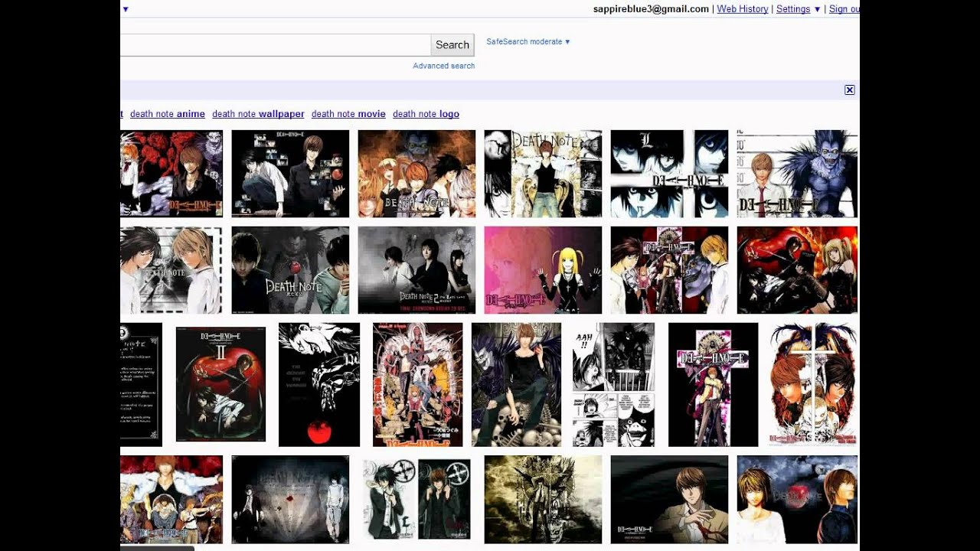
Task: Open thumbnail of Misa on pink background
Action: click(543, 270)
